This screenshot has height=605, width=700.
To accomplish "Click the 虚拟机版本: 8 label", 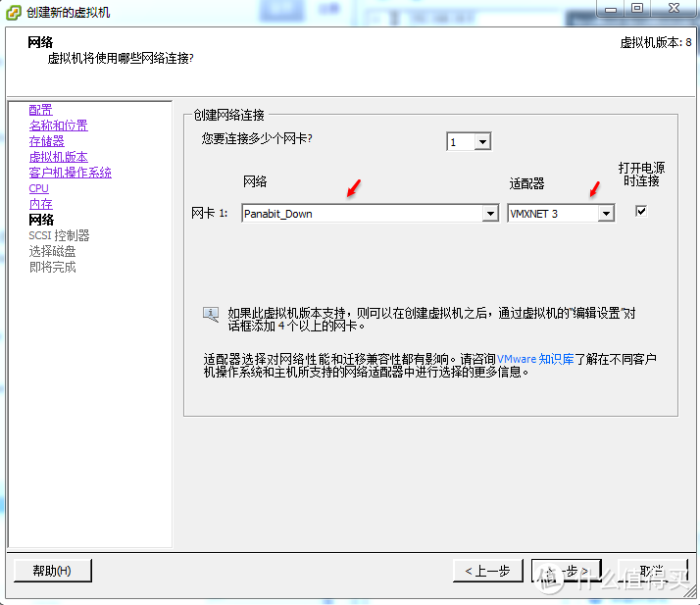I will (x=656, y=42).
